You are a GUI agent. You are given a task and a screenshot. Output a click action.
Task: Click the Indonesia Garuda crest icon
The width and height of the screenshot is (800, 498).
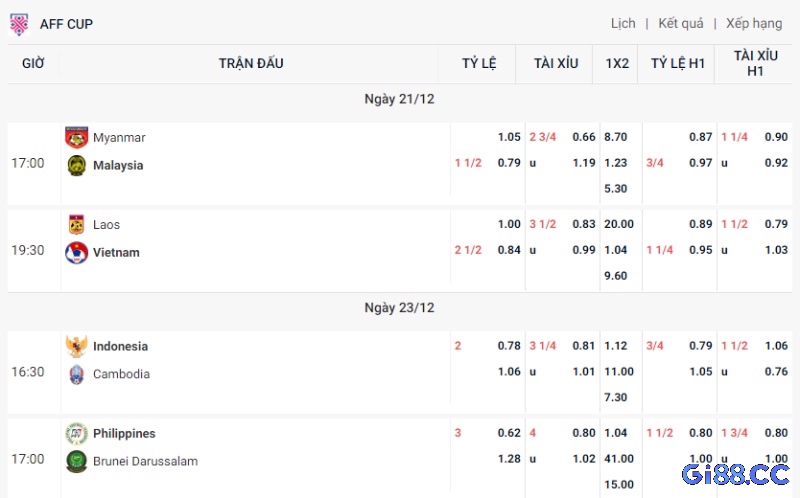pos(76,346)
